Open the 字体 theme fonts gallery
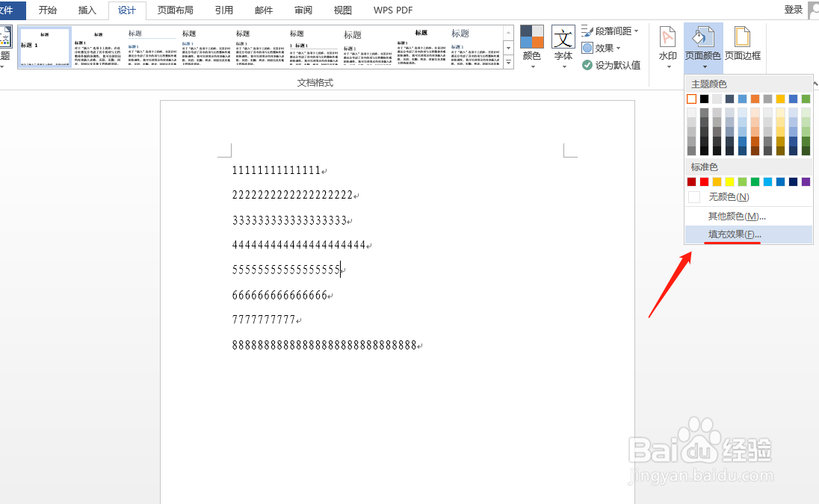The width and height of the screenshot is (819, 504). click(x=563, y=48)
